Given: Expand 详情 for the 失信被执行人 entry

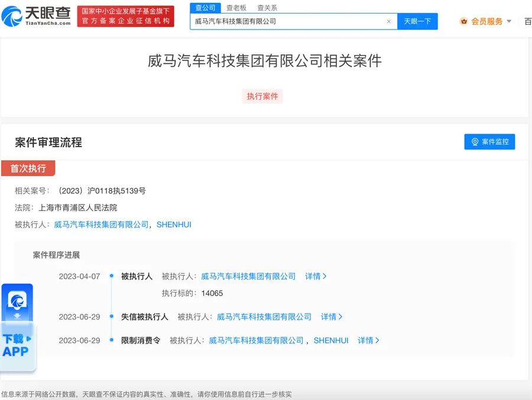Looking at the screenshot, I should point(332,317).
